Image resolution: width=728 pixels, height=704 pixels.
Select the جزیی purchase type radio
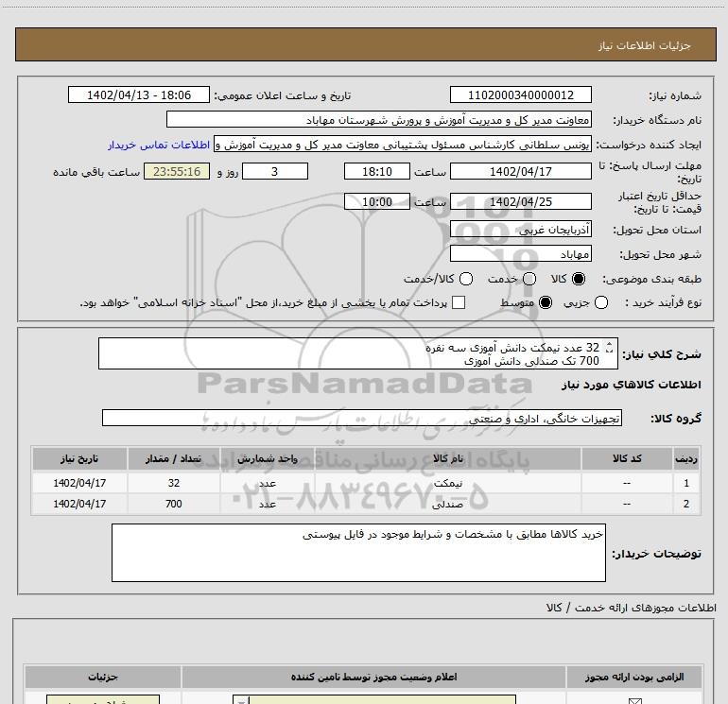pos(601,303)
